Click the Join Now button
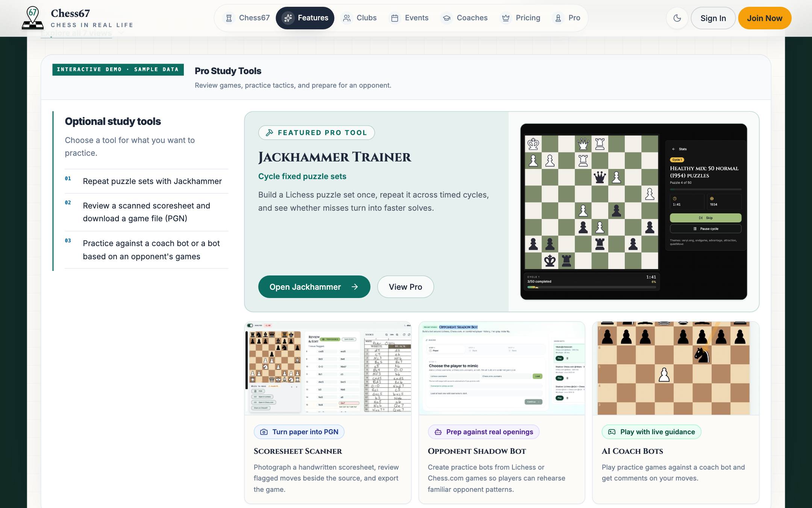Viewport: 812px width, 508px height. (765, 18)
